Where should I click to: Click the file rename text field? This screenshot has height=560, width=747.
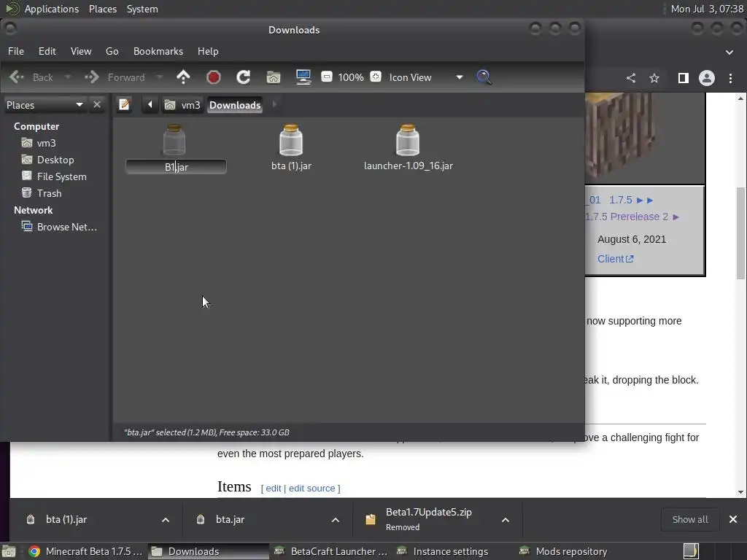pyautogui.click(x=176, y=167)
